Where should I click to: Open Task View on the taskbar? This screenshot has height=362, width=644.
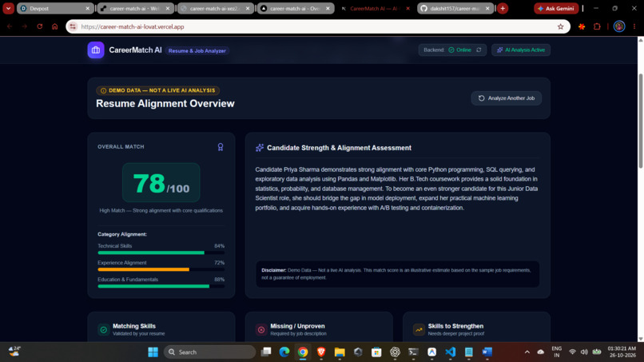point(266,352)
